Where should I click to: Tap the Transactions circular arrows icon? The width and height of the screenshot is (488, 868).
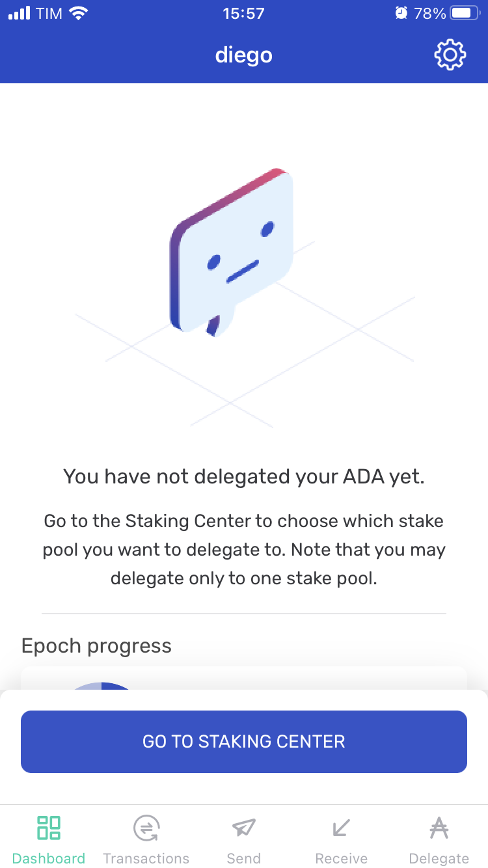[146, 828]
